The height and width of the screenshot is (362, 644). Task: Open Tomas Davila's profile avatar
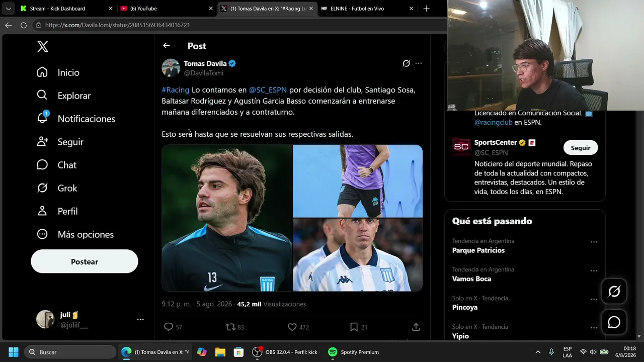coord(171,68)
